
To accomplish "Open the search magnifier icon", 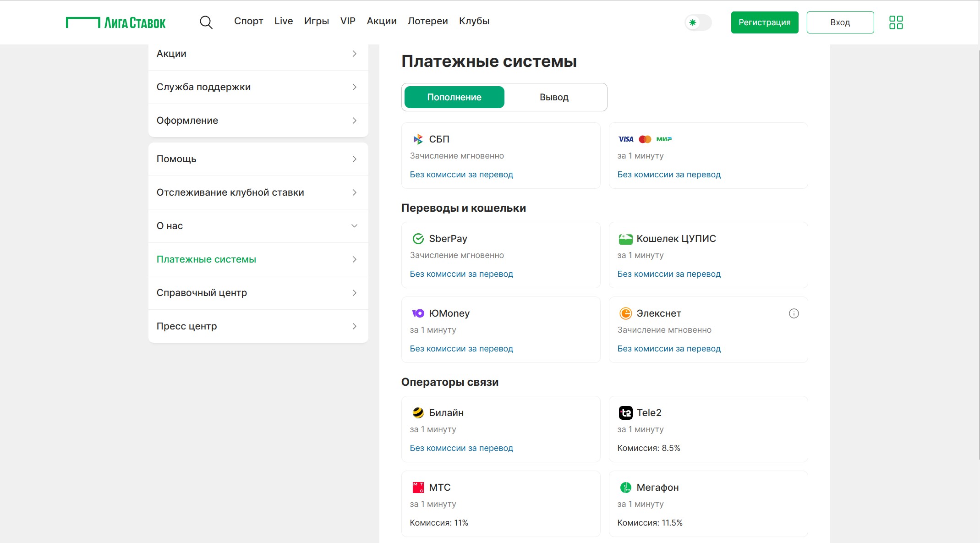I will [206, 22].
